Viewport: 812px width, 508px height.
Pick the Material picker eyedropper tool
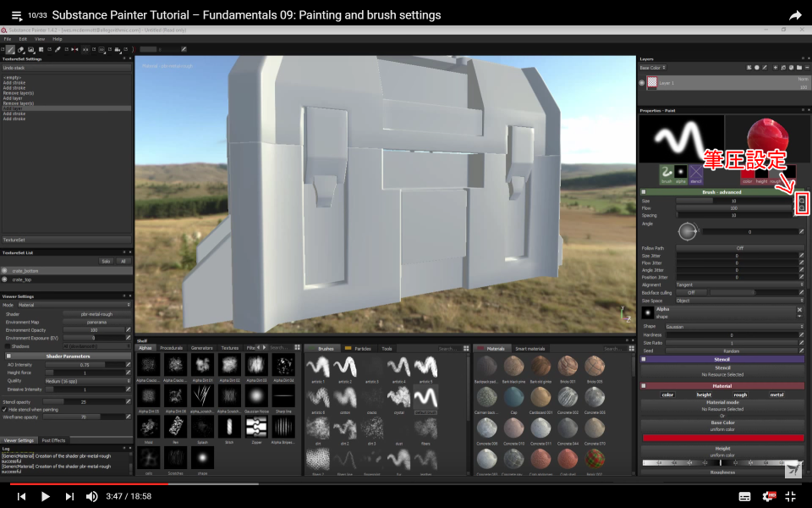58,50
